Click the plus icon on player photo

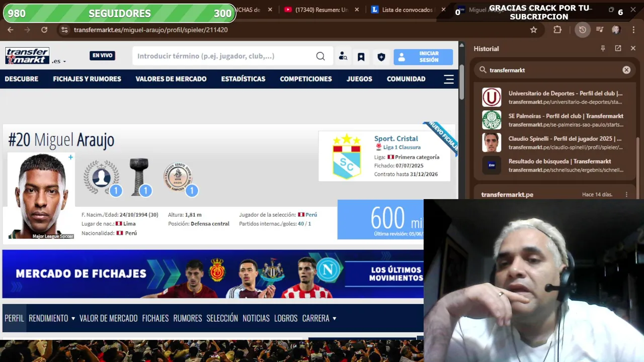(70, 157)
